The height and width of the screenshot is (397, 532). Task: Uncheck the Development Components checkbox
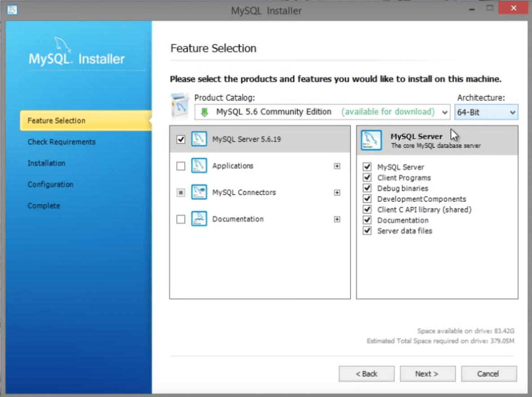[367, 199]
